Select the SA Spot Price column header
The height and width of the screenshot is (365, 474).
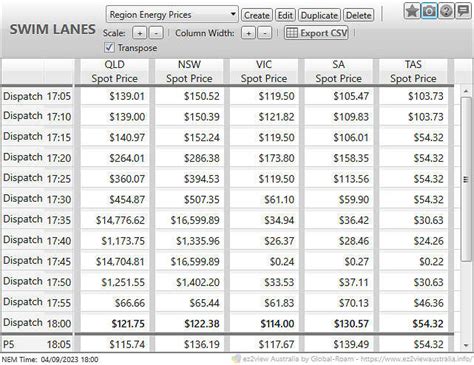[339, 71]
